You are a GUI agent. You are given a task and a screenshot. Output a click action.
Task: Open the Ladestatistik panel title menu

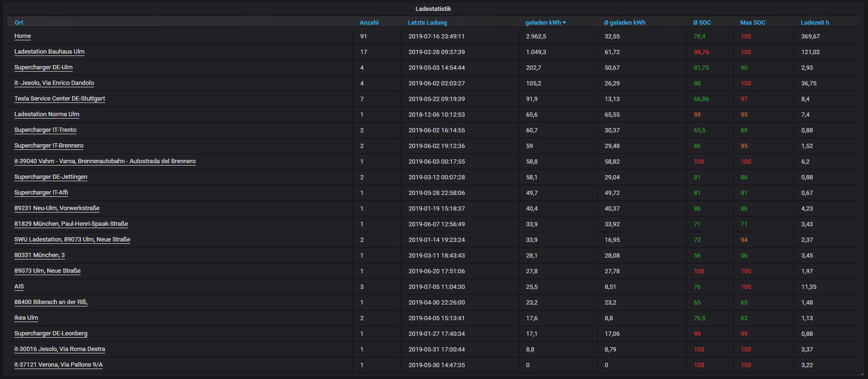(x=433, y=9)
